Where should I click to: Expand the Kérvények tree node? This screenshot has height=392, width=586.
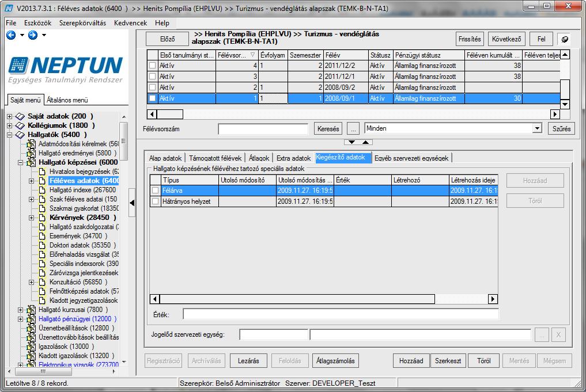click(31, 218)
